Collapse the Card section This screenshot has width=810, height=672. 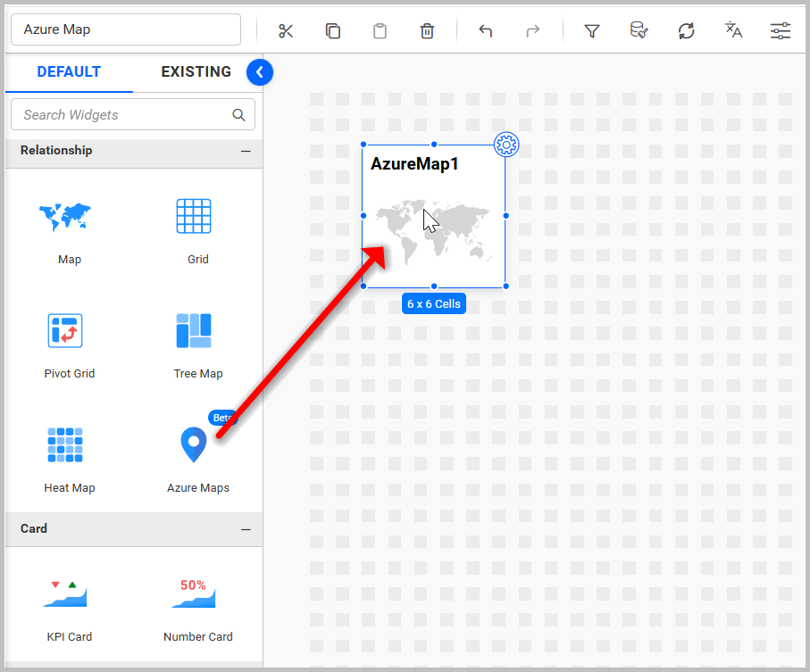point(246,529)
